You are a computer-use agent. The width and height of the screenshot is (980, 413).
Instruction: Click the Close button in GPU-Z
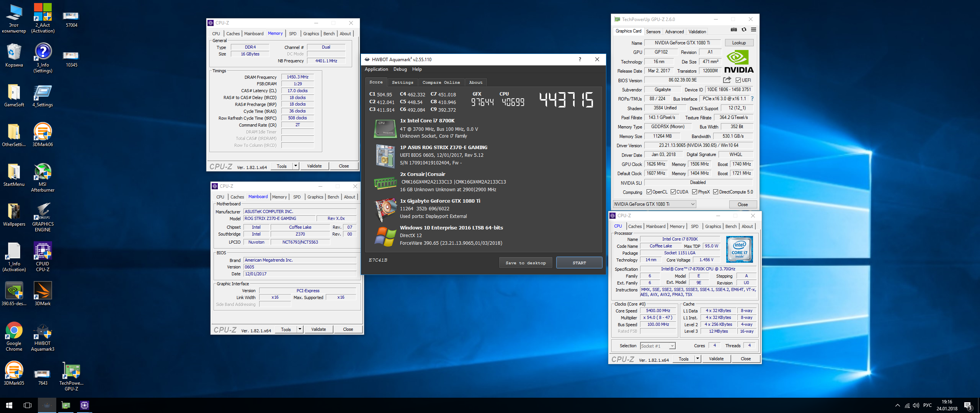[743, 205]
